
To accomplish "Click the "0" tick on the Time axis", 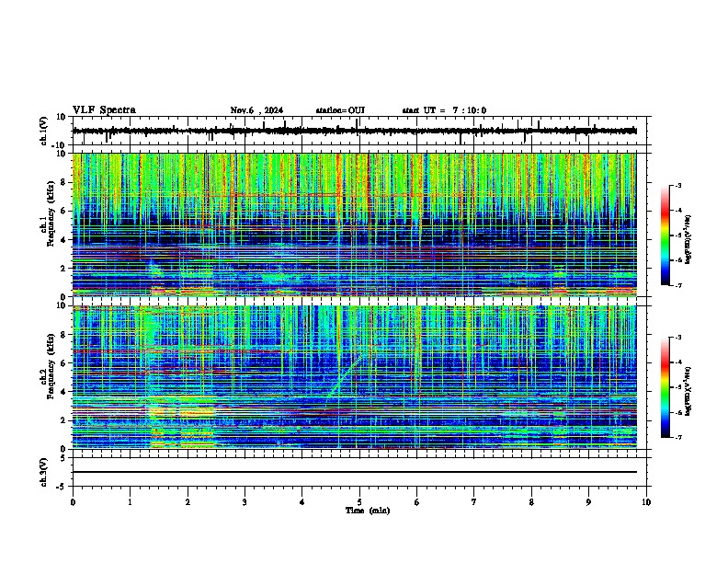I will pyautogui.click(x=73, y=502).
